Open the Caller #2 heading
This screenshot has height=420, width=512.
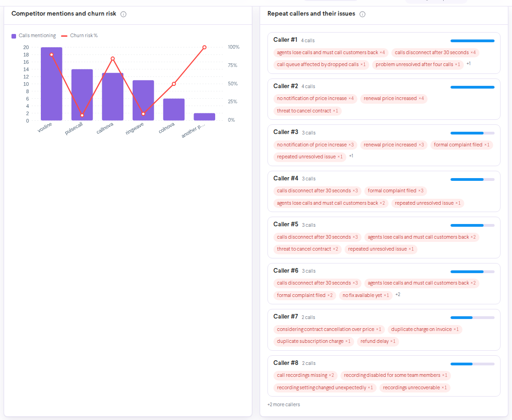(x=286, y=86)
